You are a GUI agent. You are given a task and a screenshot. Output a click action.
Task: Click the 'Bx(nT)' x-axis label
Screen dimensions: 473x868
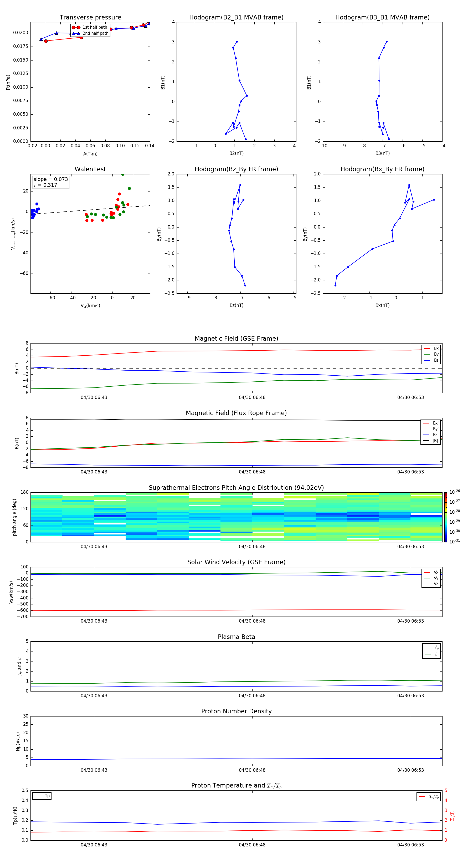click(382, 305)
